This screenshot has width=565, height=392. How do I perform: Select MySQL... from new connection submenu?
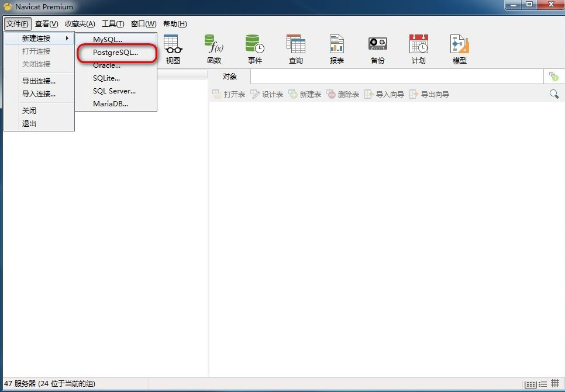(116, 40)
